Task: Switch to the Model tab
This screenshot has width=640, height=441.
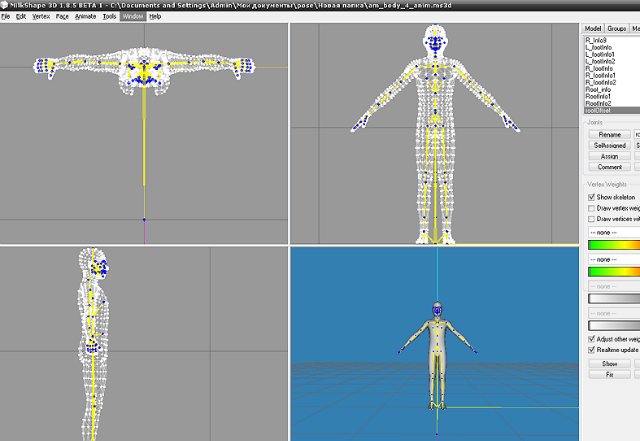Action: [x=592, y=29]
